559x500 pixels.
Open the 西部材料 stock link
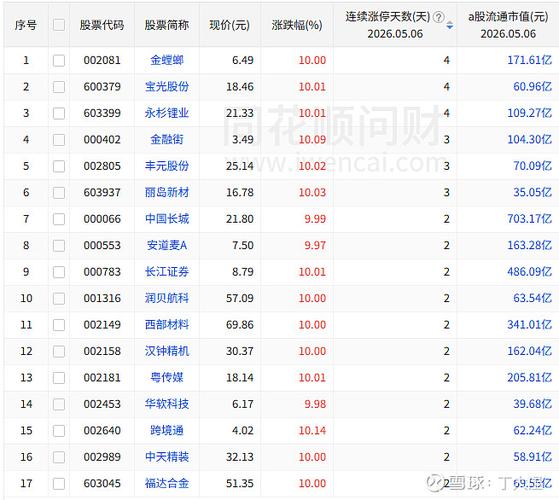(167, 325)
